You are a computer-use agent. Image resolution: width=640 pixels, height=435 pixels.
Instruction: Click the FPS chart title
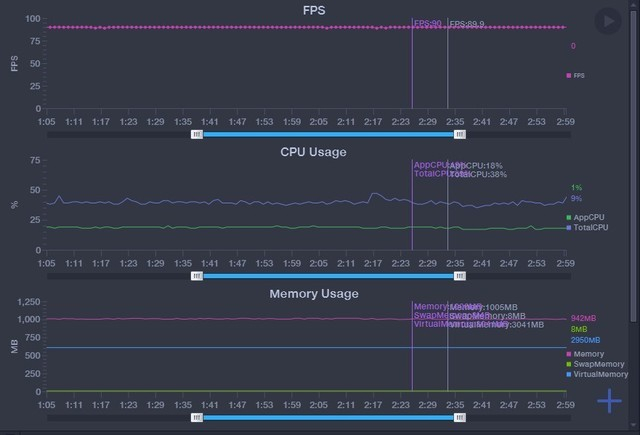tap(313, 10)
